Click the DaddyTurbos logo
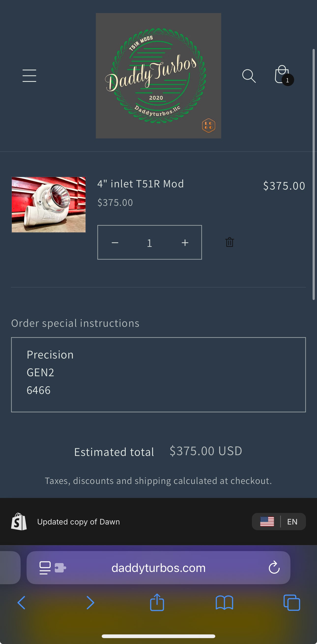The image size is (317, 644). point(158,76)
